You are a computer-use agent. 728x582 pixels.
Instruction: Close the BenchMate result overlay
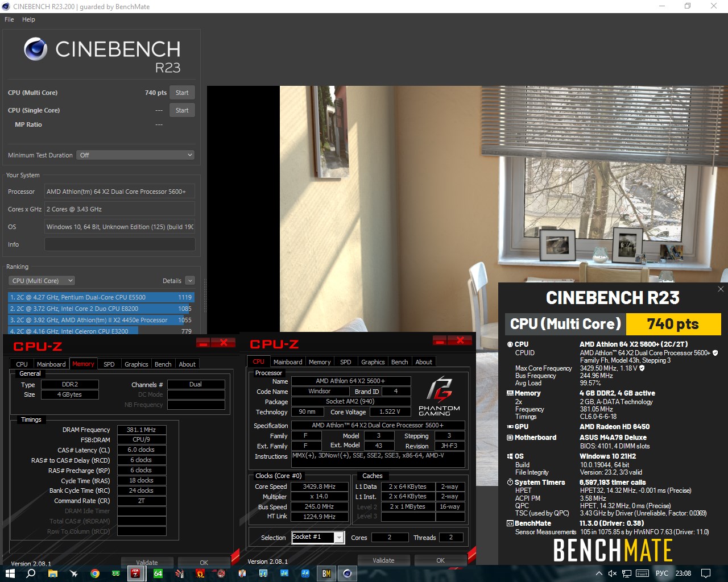tap(721, 289)
